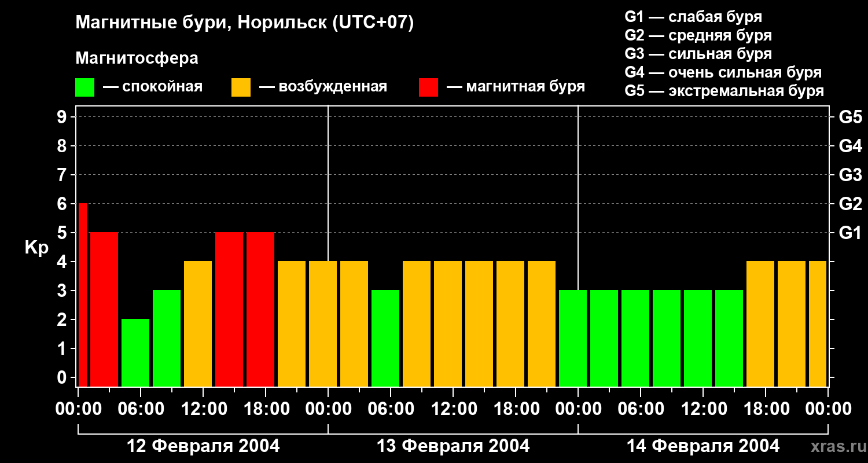Click the title «Магнитные бури, Норильск (UTC+07)»

tap(245, 23)
